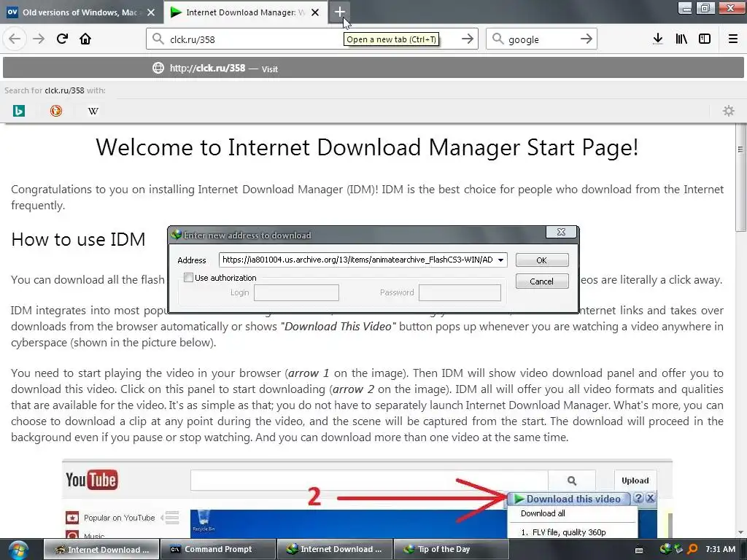Image resolution: width=747 pixels, height=560 pixels.
Task: Select FLV file, quality 360p option
Action: pos(564,532)
